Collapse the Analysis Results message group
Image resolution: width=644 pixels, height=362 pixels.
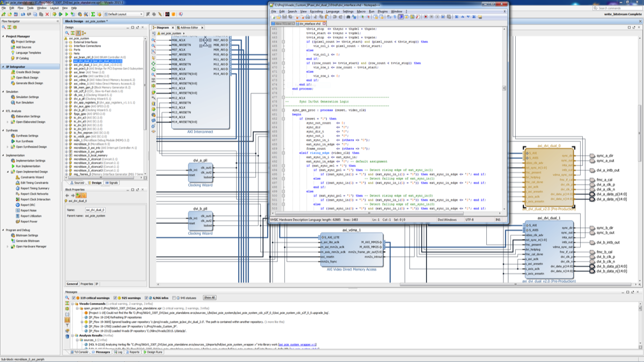[72, 336]
